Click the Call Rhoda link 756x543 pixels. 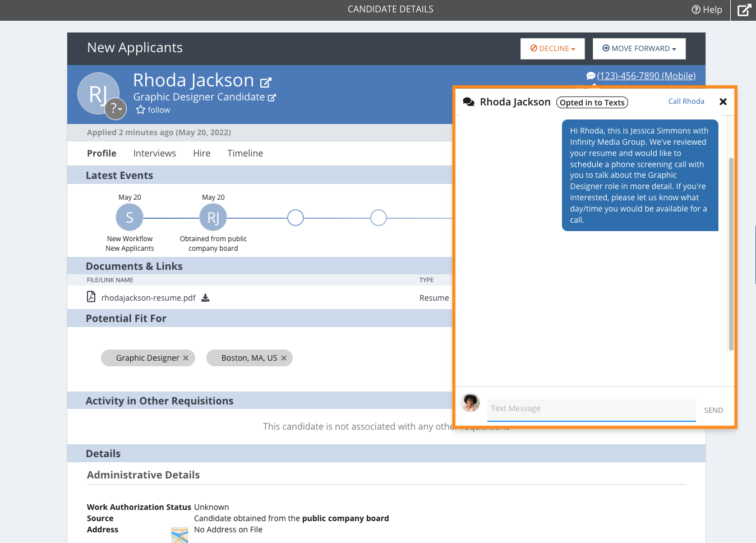(x=686, y=102)
